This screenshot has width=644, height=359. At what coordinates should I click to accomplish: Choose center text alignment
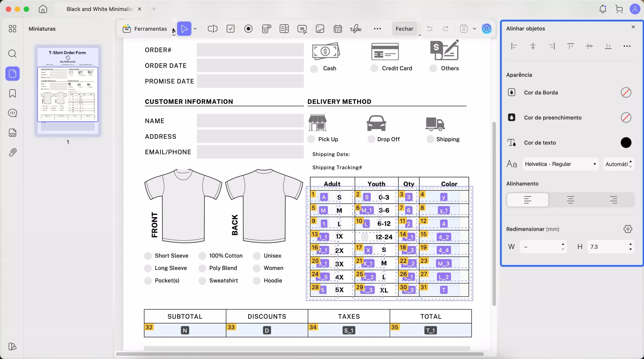coord(571,200)
